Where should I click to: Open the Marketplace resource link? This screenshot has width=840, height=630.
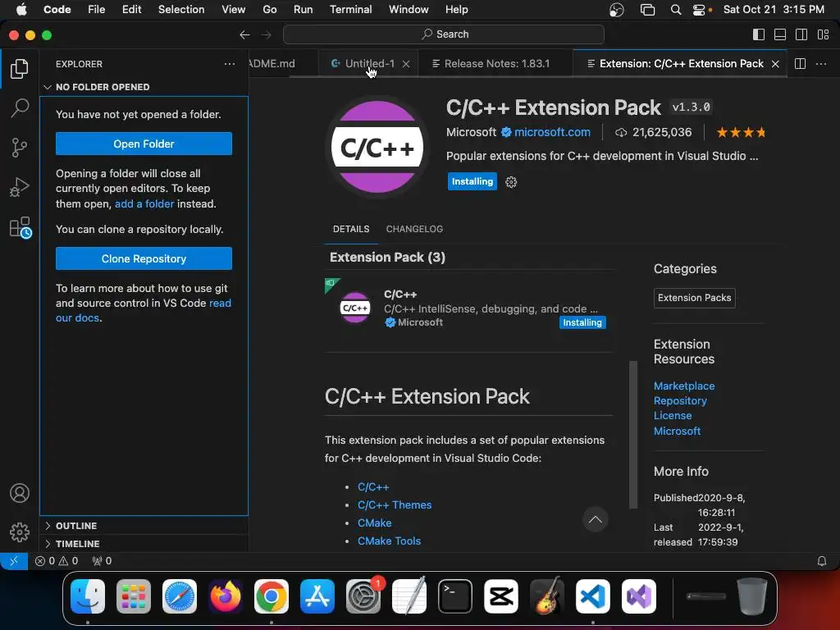pos(683,386)
